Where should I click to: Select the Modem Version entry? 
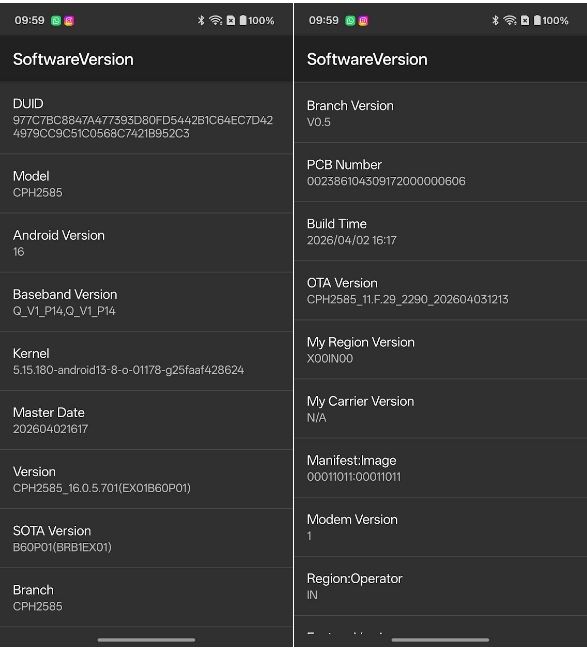click(x=441, y=527)
